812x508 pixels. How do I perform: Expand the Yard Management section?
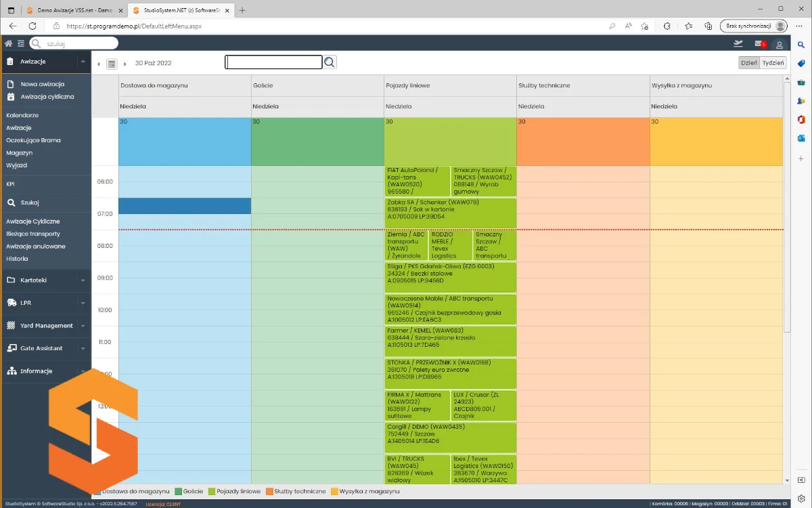coord(45,325)
